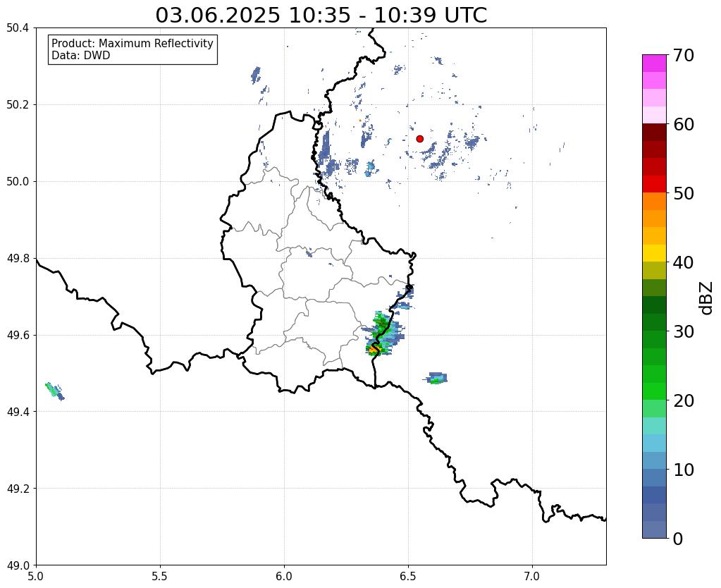Click the colorbar tick label 0

(x=678, y=539)
